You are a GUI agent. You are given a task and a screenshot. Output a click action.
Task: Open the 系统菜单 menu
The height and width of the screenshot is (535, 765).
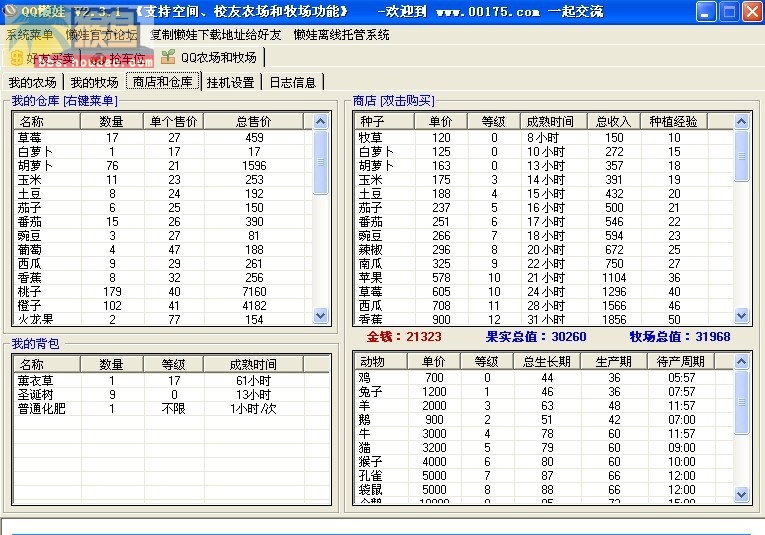(x=29, y=35)
